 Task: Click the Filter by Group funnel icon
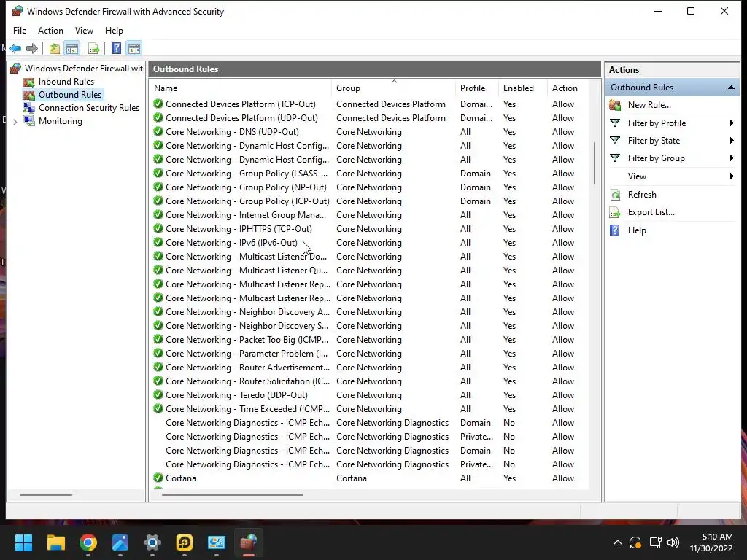click(x=615, y=158)
